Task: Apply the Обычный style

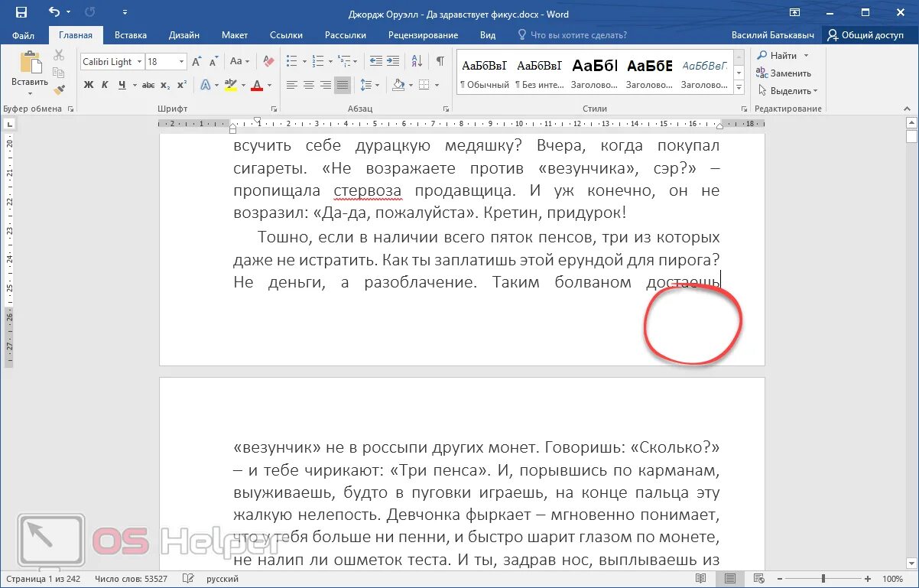Action: coord(484,74)
